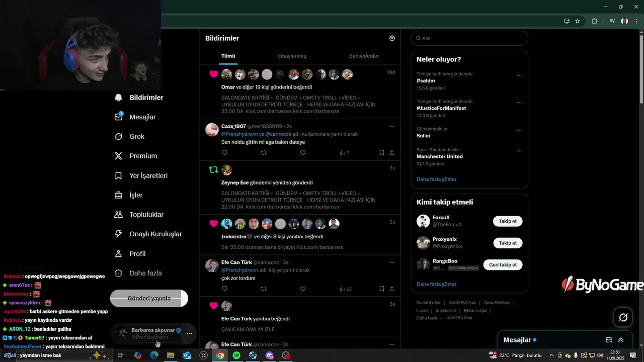Like Efe Can Türk's 'çok zor lordum' reply

click(x=303, y=289)
